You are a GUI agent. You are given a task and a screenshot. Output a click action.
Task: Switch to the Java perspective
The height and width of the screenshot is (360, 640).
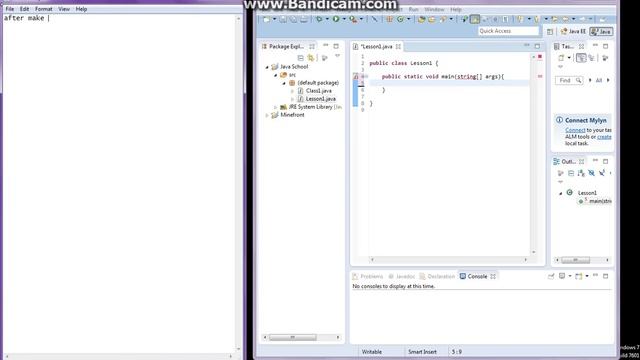601,31
